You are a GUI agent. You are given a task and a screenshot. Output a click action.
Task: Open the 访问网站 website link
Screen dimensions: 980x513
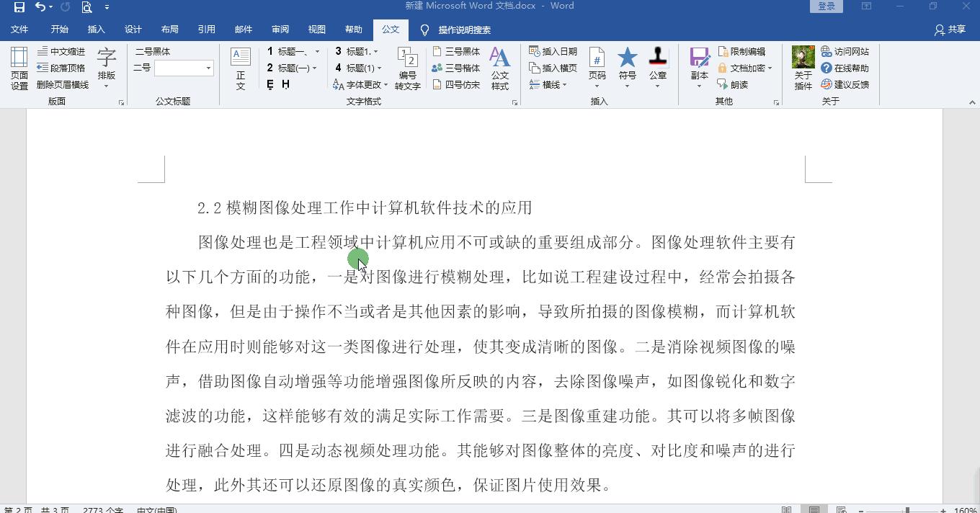(846, 51)
